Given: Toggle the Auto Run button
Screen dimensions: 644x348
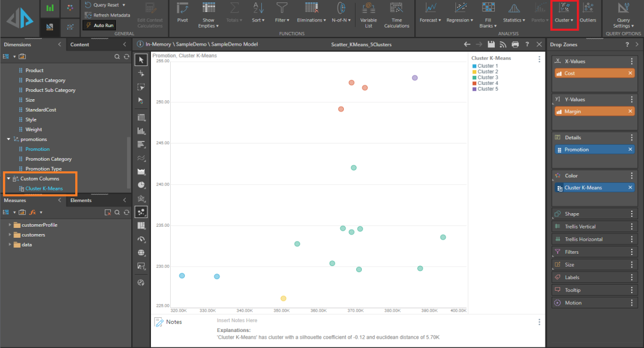Looking at the screenshot, I should coord(99,26).
